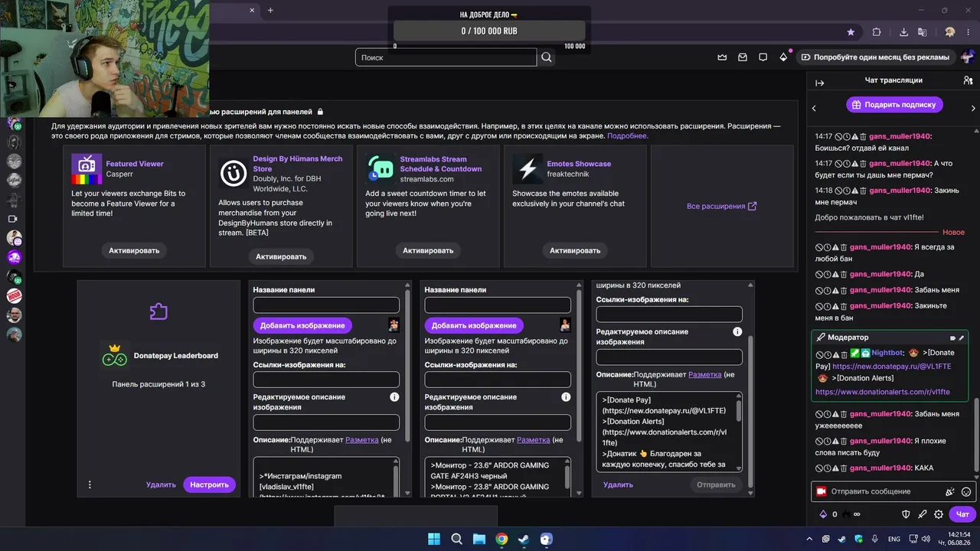Screen dimensions: 980x551
Task: Open the Prime Loot crown icon
Action: (x=722, y=57)
